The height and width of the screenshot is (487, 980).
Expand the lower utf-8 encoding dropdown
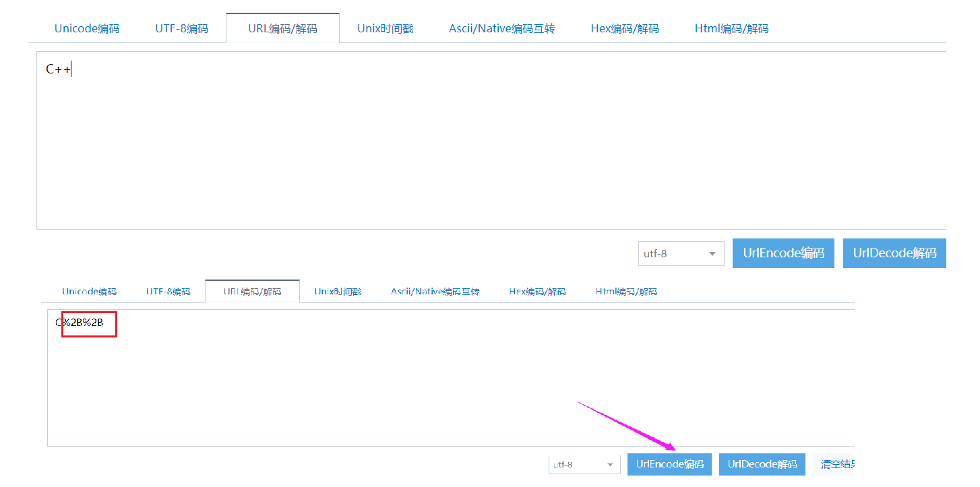584,465
